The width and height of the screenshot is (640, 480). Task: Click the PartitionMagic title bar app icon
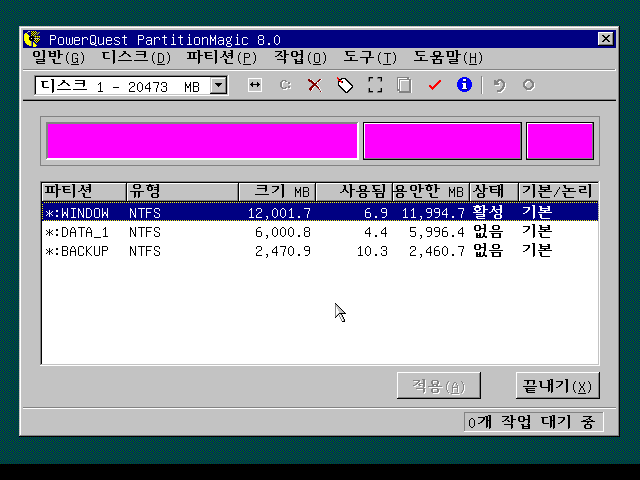click(x=33, y=39)
